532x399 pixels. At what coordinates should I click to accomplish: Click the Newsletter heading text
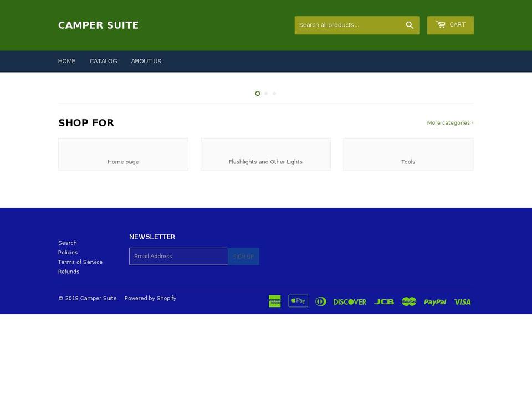click(x=152, y=237)
